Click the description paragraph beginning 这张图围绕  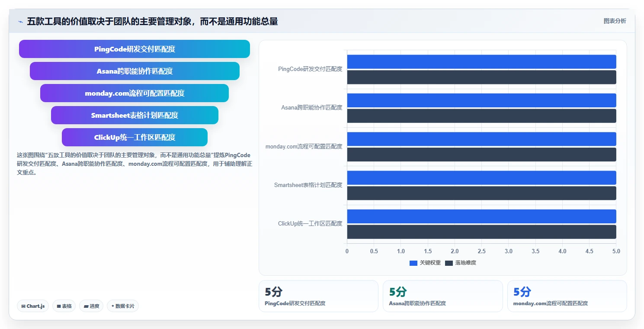135,164
